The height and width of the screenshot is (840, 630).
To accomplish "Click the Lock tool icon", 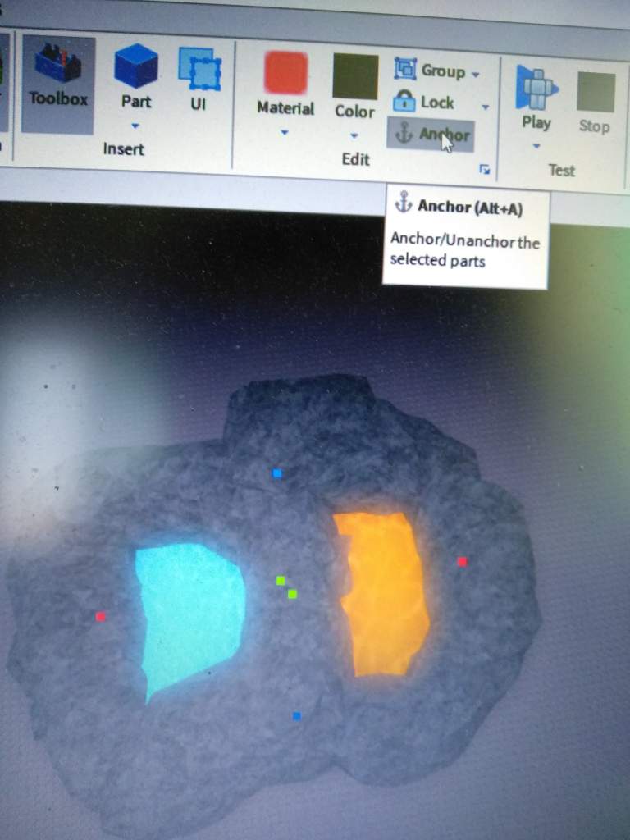I will click(x=404, y=100).
